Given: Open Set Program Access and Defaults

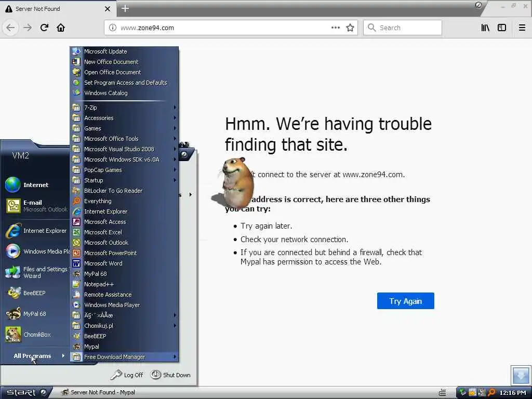Looking at the screenshot, I should pyautogui.click(x=124, y=83).
